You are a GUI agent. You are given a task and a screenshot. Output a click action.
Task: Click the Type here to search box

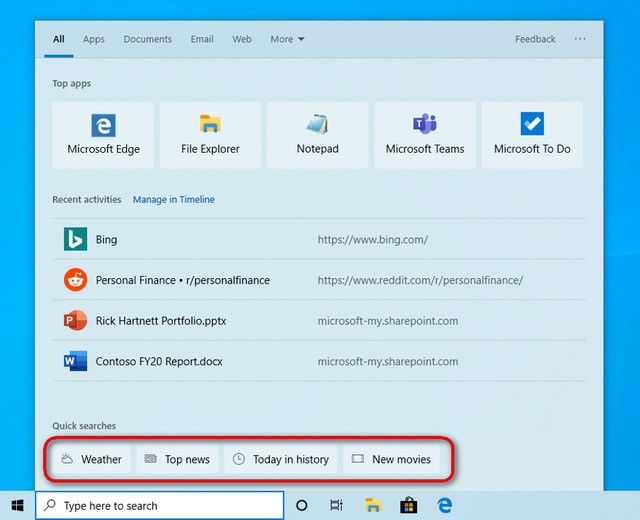pyautogui.click(x=160, y=506)
